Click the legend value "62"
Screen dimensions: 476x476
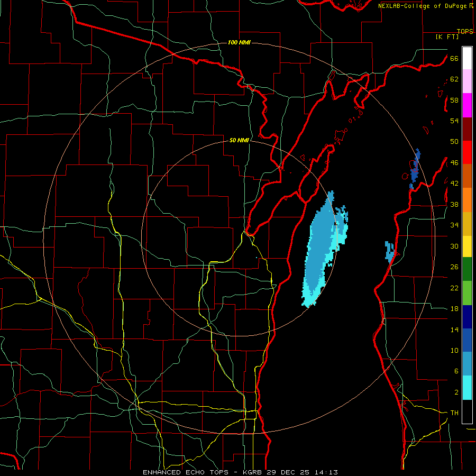(x=454, y=79)
